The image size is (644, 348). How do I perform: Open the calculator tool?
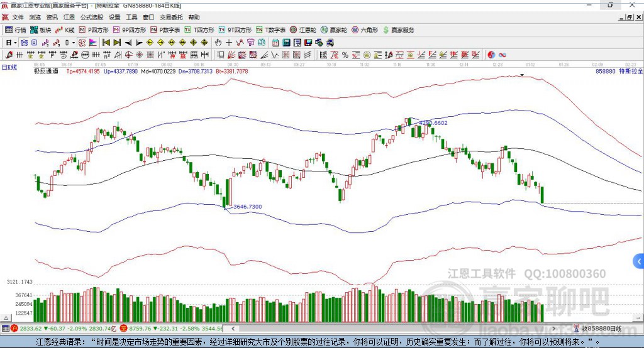coord(286,42)
